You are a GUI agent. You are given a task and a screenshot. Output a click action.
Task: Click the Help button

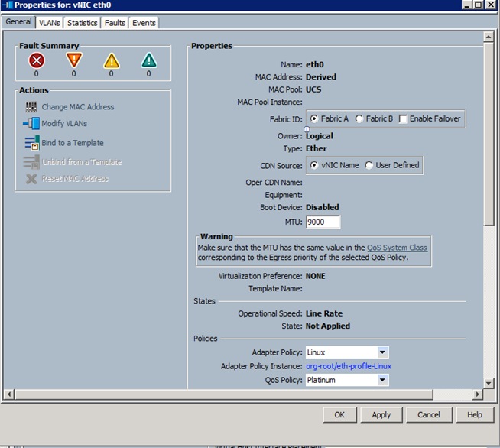(x=475, y=415)
